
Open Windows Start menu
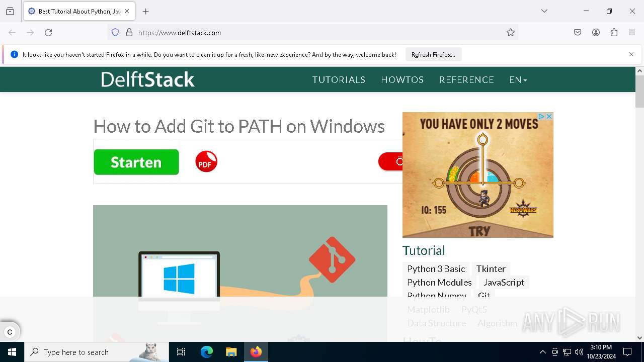coord(12,352)
